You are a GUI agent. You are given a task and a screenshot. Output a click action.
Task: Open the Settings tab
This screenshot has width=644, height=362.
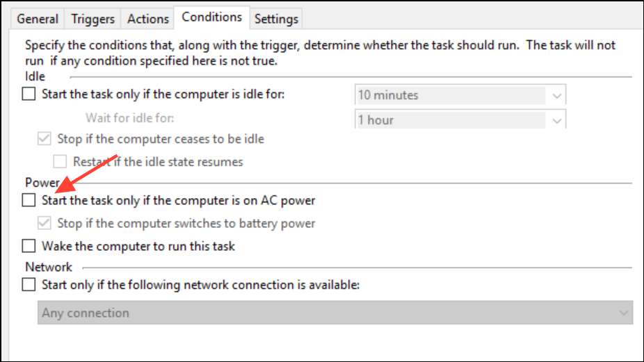click(x=276, y=19)
